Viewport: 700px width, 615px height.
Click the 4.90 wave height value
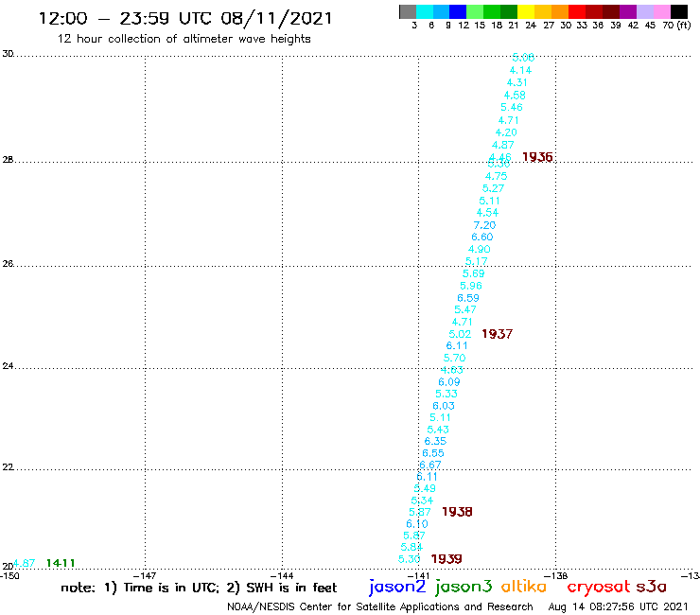(x=480, y=249)
